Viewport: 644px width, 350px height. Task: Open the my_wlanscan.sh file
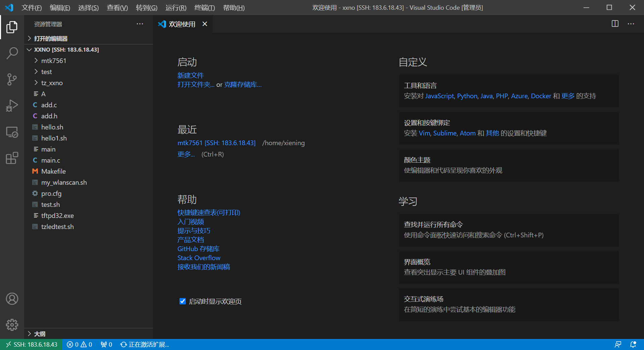point(89,182)
